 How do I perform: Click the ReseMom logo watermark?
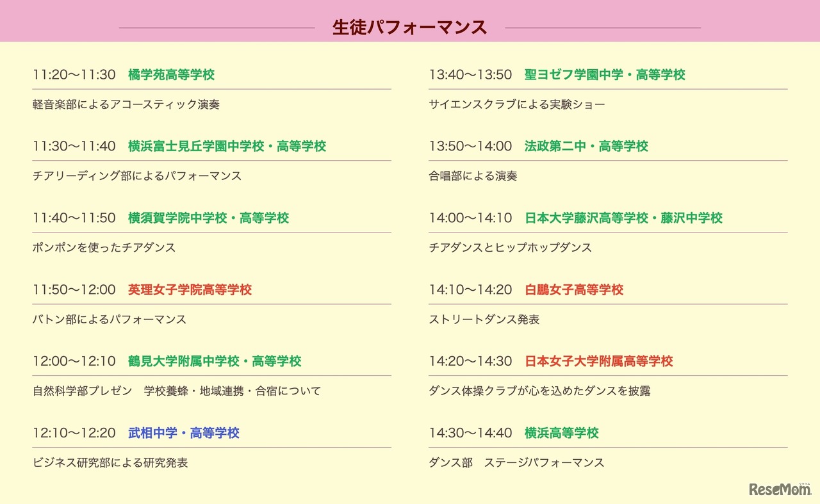pyautogui.click(x=779, y=489)
